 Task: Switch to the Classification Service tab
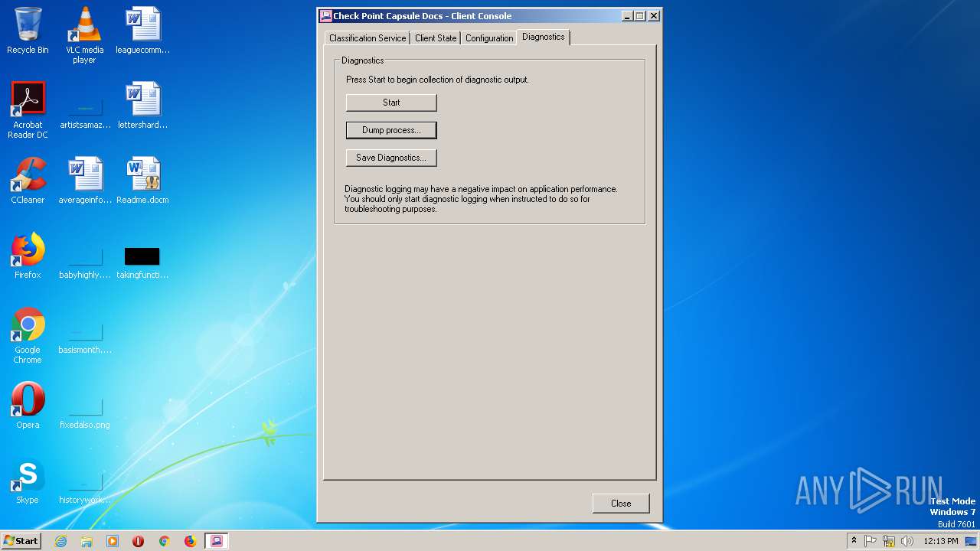coord(367,38)
